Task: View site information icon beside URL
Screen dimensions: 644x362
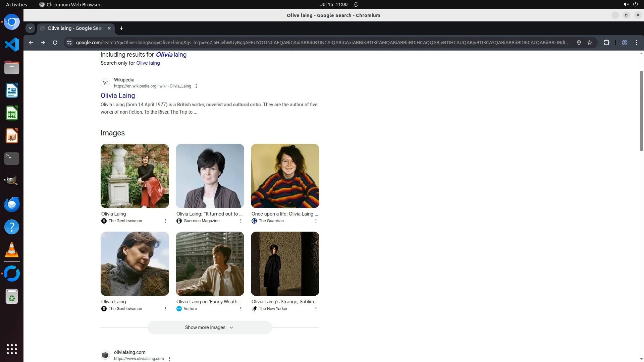Action: click(x=69, y=43)
